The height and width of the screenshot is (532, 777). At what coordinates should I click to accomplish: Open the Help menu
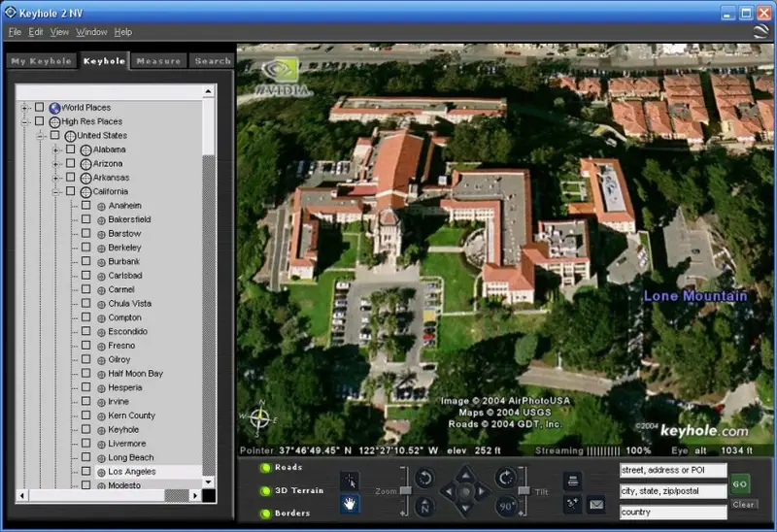click(123, 32)
